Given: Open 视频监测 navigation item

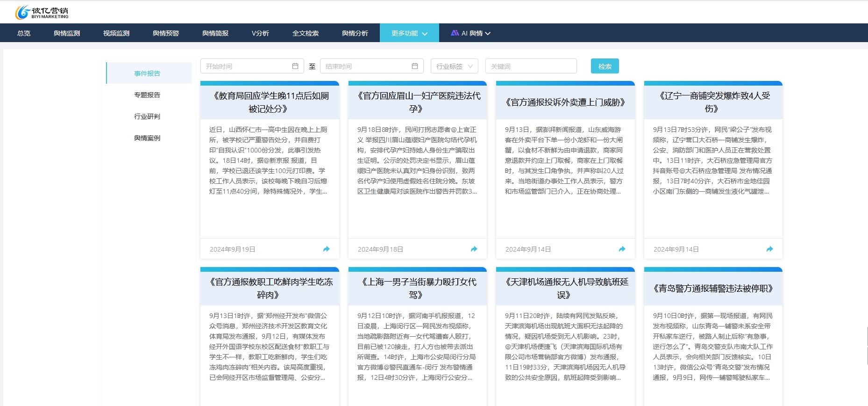Looking at the screenshot, I should coord(116,33).
